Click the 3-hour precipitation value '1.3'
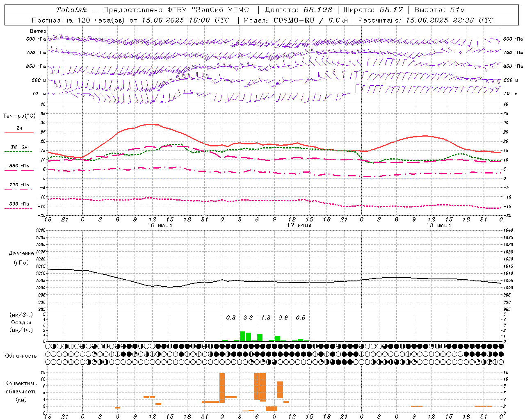Screen dimensions: 525x420 click(x=266, y=317)
